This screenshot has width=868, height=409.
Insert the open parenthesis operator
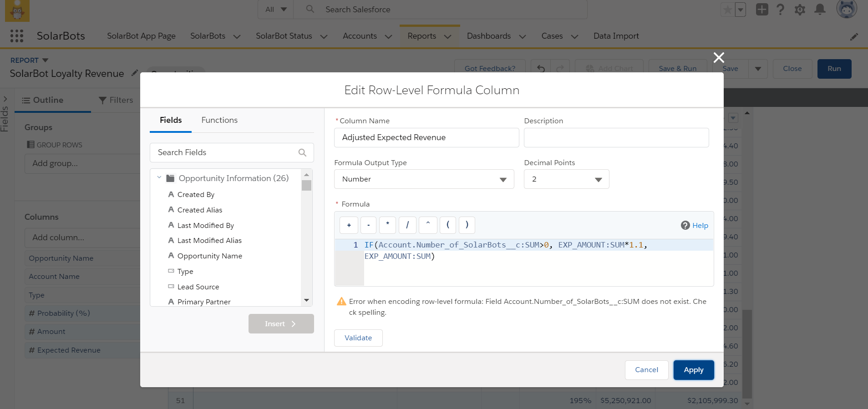447,225
